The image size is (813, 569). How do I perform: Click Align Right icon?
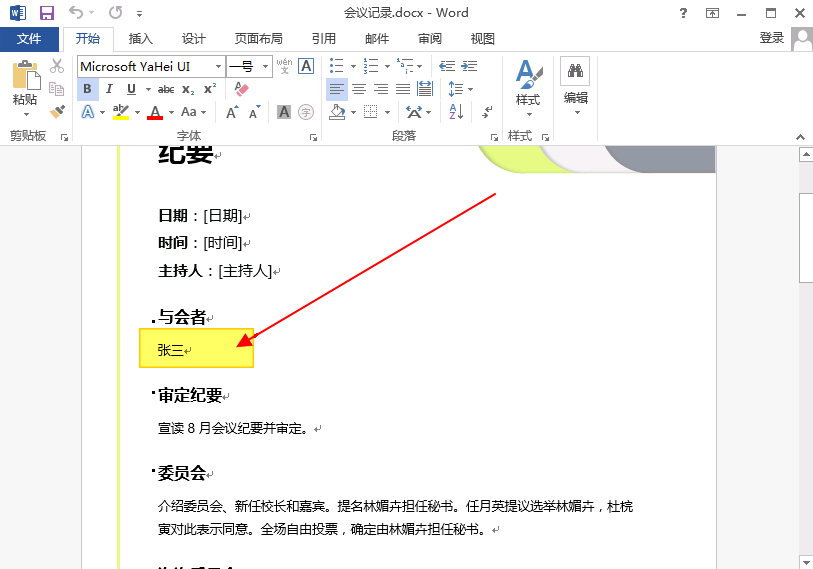tap(381, 89)
